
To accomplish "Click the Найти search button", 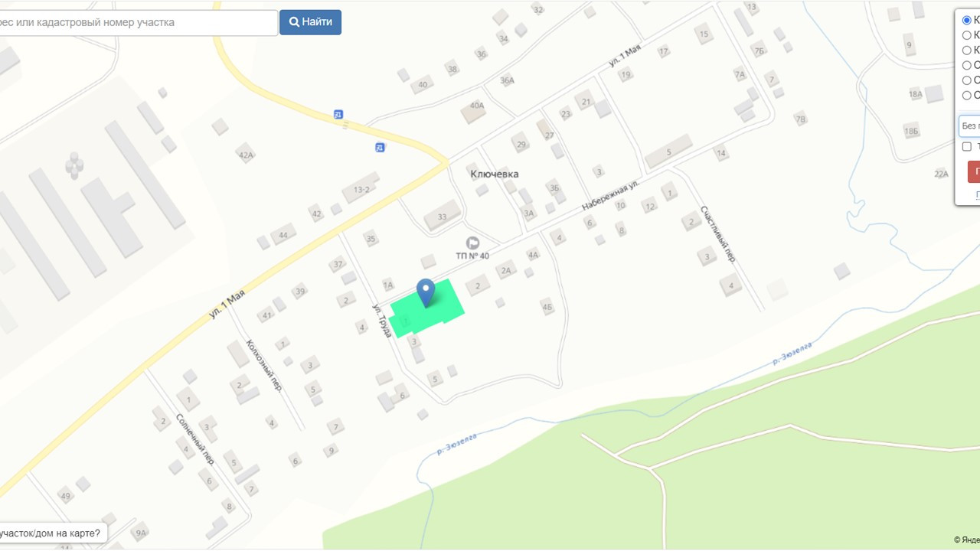I will (310, 22).
